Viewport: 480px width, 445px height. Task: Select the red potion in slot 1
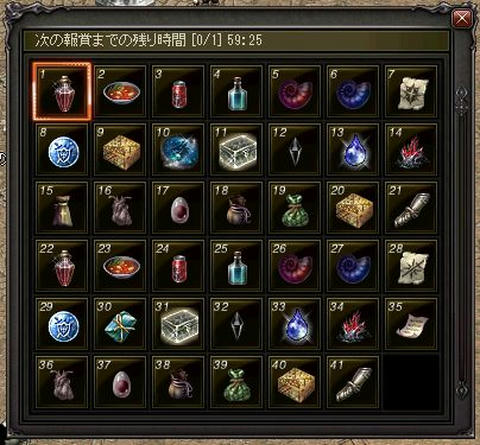(62, 91)
